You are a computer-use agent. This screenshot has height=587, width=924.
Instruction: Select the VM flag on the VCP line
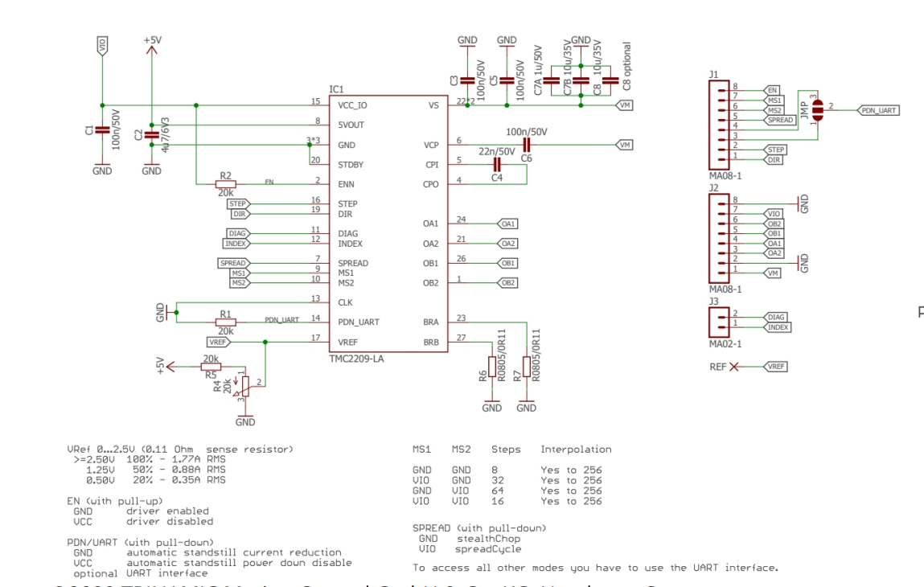pyautogui.click(x=624, y=145)
